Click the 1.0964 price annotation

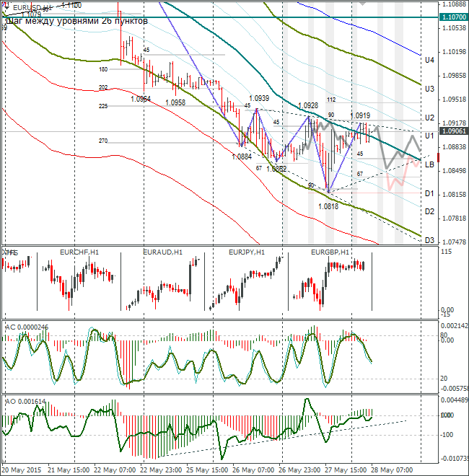point(141,99)
